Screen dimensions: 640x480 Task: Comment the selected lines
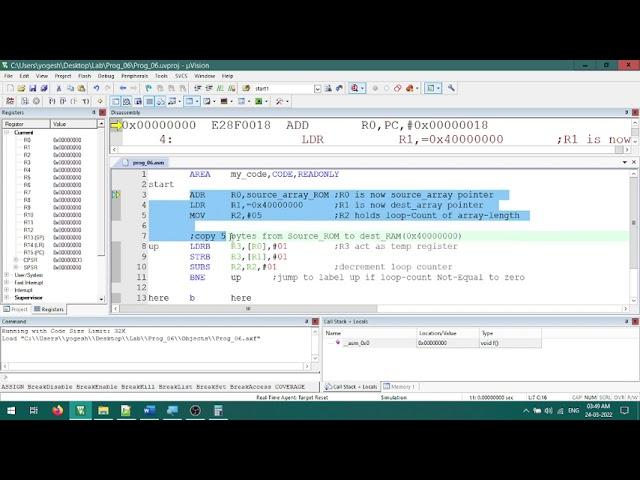[220, 88]
